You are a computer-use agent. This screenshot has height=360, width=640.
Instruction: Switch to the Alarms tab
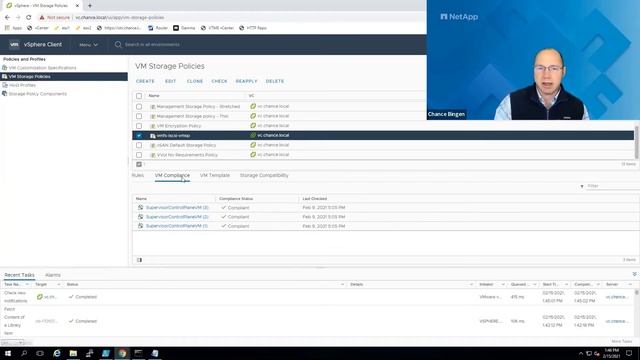53,275
